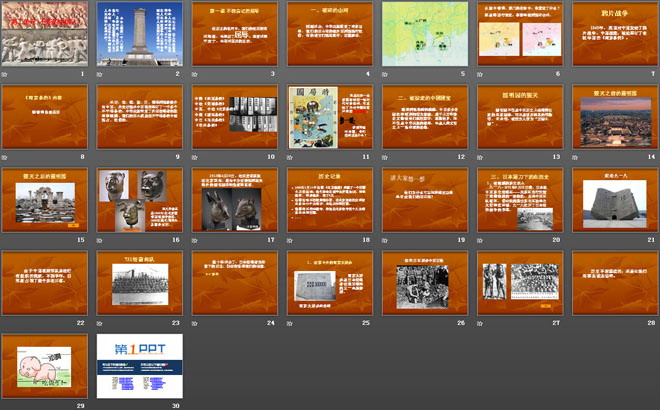The image size is (660, 410).
Task: Select slide 4 thumbnail
Action: 330,34
